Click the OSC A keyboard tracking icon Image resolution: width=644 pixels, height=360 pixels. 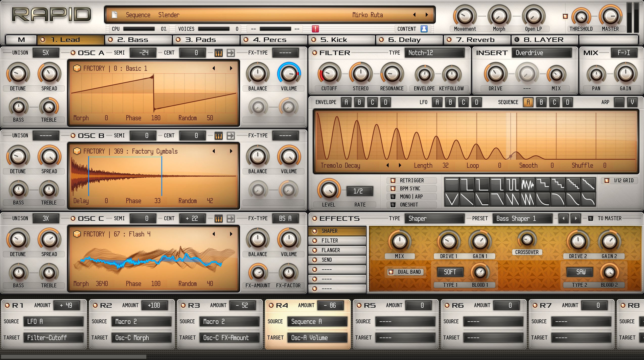point(218,53)
